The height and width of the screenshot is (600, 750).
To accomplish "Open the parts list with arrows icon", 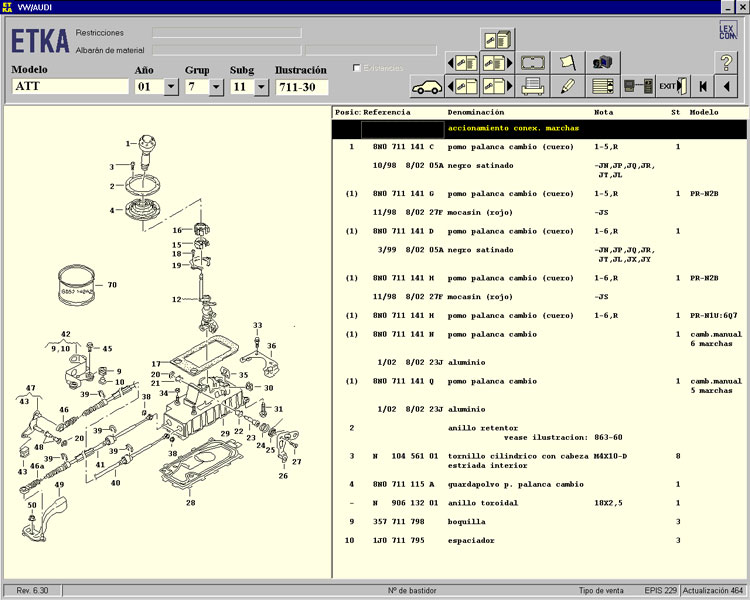I will coord(603,87).
